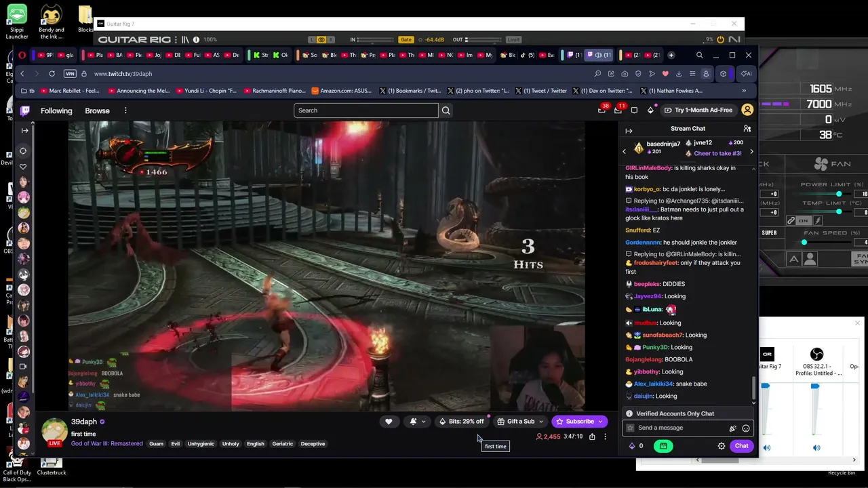Image resolution: width=868 pixels, height=488 pixels.
Task: Open the Marc Rebillet bookmark
Action: tap(70, 91)
